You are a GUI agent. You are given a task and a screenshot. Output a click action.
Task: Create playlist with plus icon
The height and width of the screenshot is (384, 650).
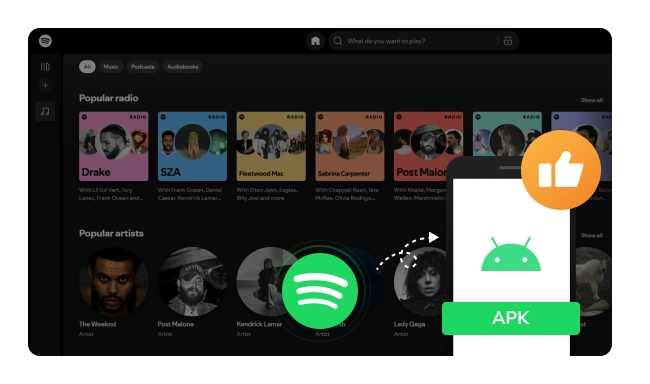(45, 85)
